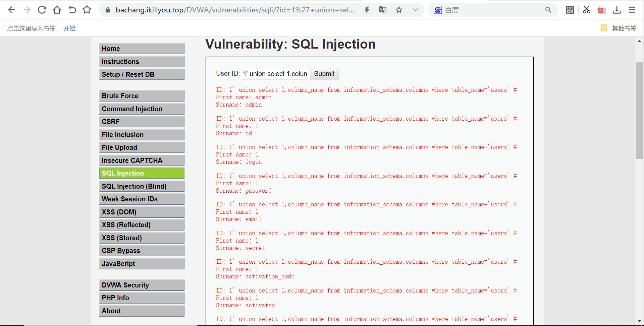The height and width of the screenshot is (326, 644).
Task: Click the scissors screenshot tool icon
Action: [586, 10]
